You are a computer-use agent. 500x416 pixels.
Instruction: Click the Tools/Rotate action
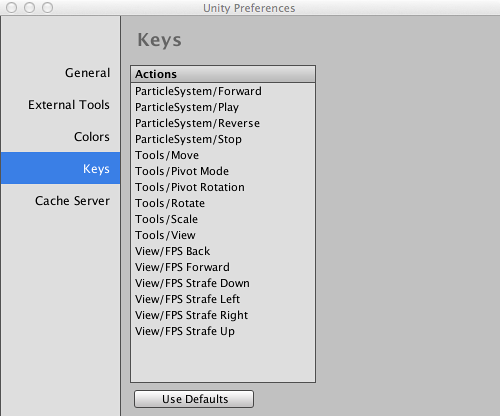point(223,203)
